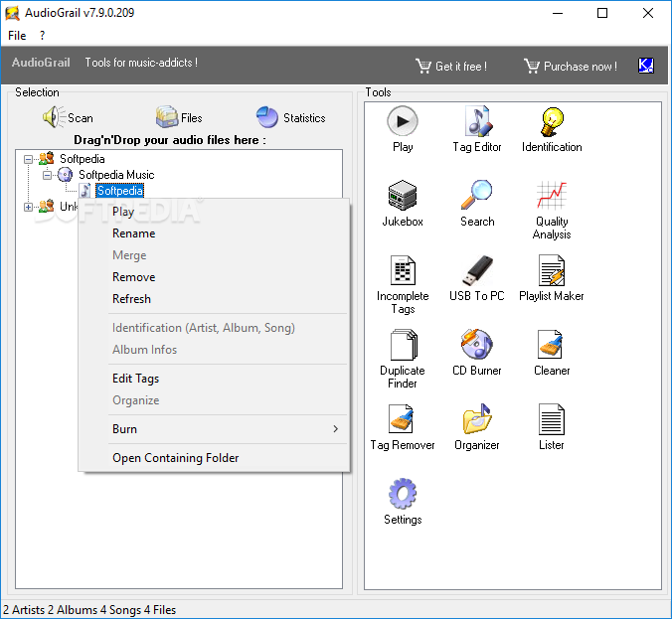Click Identification (Artist, Album, Song) entry
The image size is (672, 619).
[x=215, y=328]
